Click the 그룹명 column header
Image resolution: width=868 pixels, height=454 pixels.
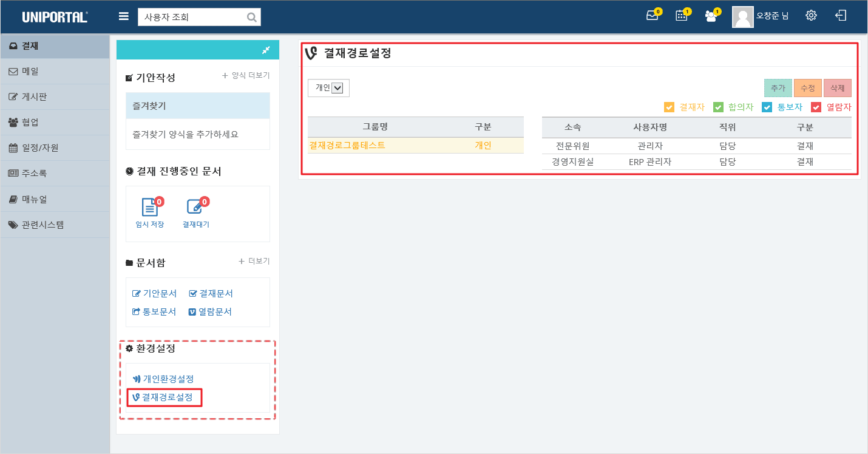pos(375,127)
